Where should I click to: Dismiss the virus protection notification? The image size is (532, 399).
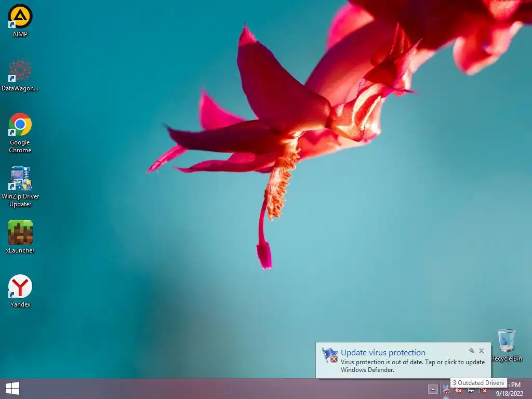pyautogui.click(x=481, y=351)
